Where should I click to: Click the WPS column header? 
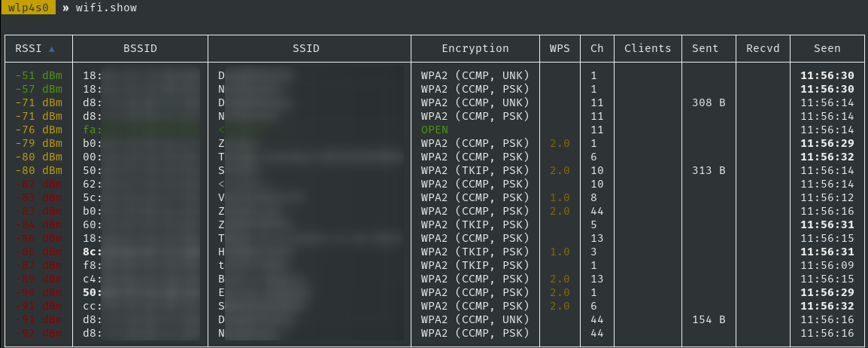(x=560, y=48)
